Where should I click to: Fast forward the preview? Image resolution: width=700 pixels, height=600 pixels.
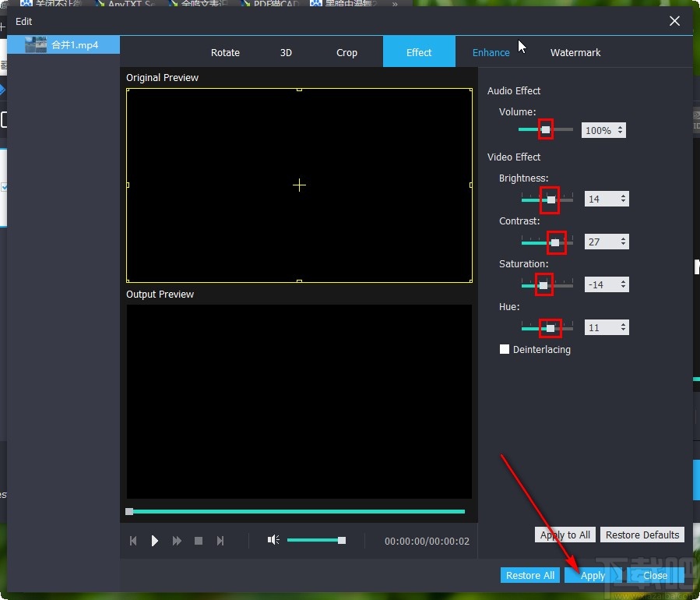pos(177,541)
